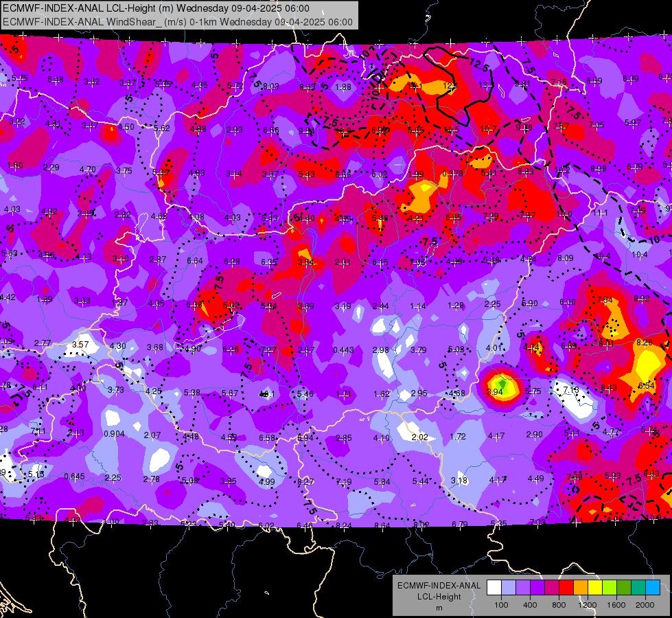Viewport: 672px width, 618px height.
Task: Click the grid value 1.50
Action: [15, 165]
